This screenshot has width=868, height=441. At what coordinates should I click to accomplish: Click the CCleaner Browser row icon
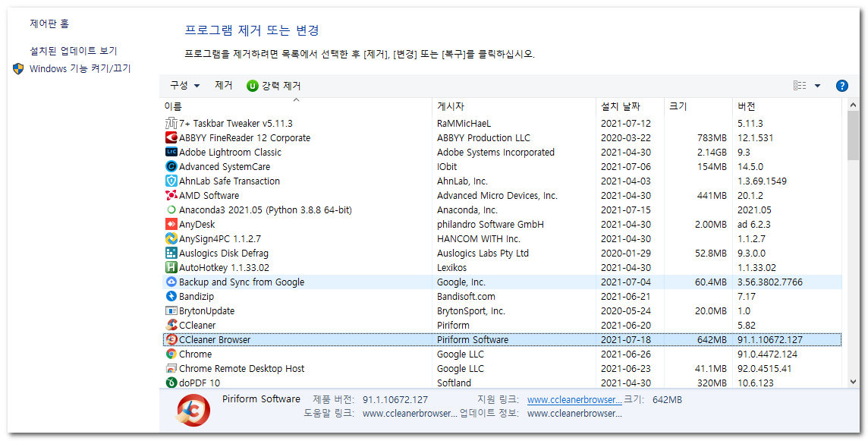click(x=171, y=339)
